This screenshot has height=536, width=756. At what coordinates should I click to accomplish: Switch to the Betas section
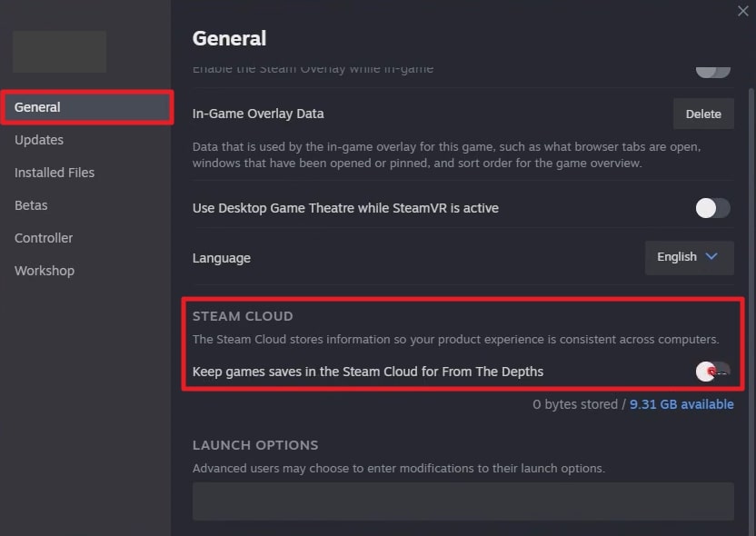[x=31, y=205]
